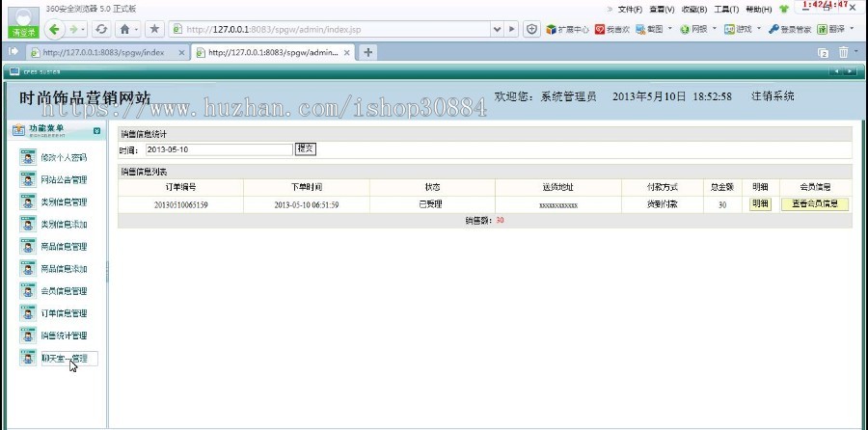Image resolution: width=868 pixels, height=430 pixels.
Task: Open the 登录管家 login manager
Action: click(790, 29)
